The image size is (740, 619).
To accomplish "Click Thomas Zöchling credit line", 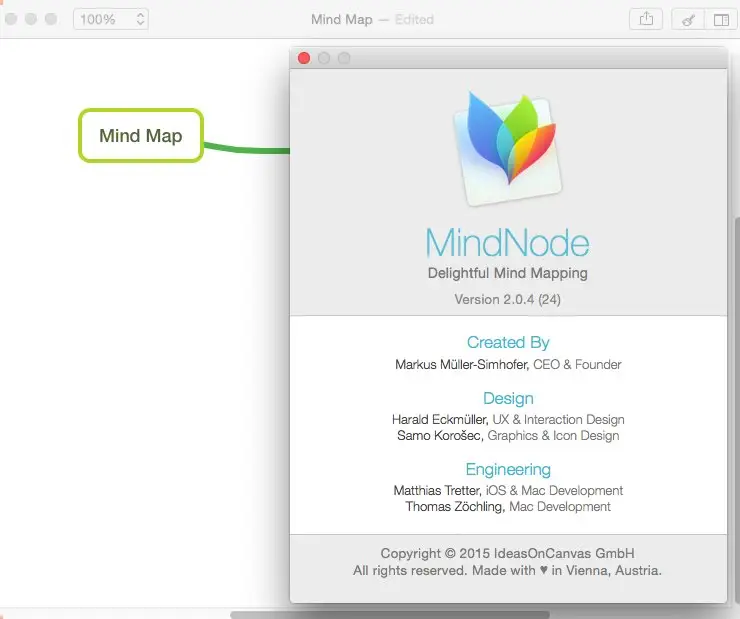I will tap(508, 507).
